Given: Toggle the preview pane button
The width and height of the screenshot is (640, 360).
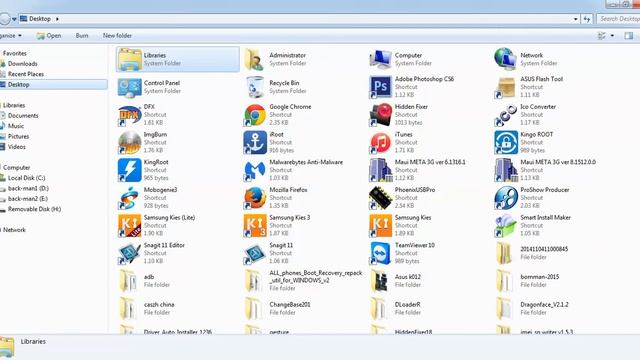Looking at the screenshot, I should click(629, 36).
